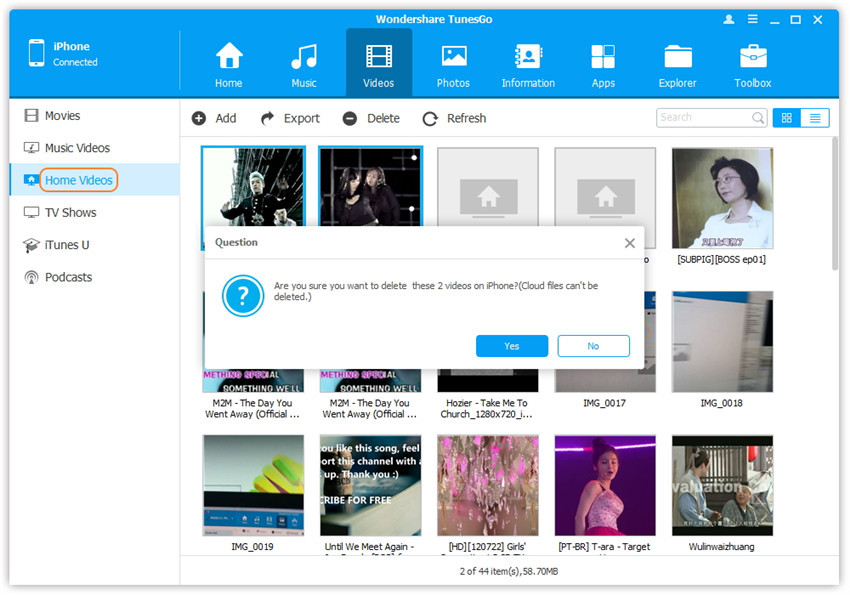
Task: Close the Question dialog
Action: pos(629,243)
